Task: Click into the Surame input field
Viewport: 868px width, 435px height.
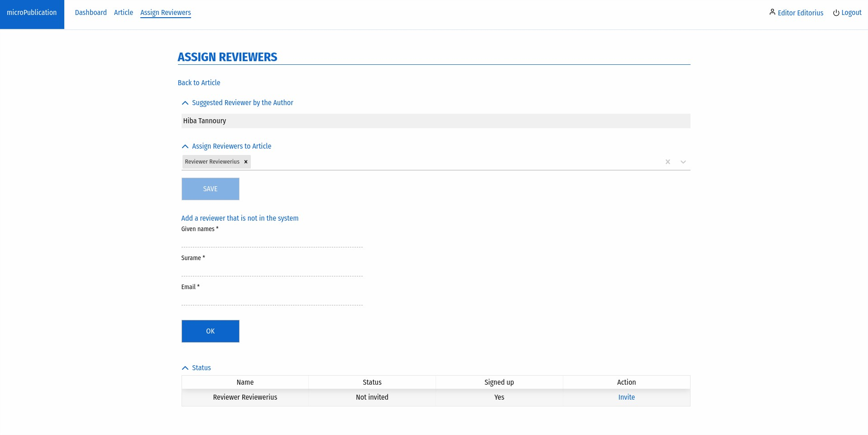Action: pyautogui.click(x=272, y=270)
